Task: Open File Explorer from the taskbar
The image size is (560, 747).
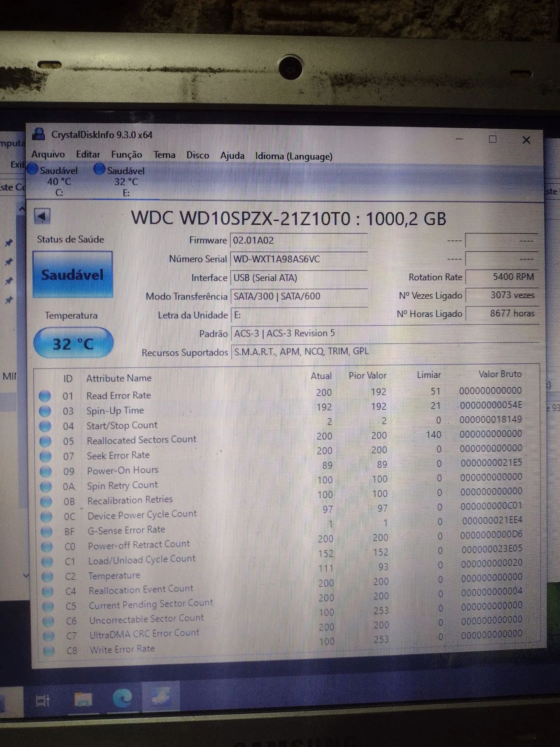Action: click(83, 700)
